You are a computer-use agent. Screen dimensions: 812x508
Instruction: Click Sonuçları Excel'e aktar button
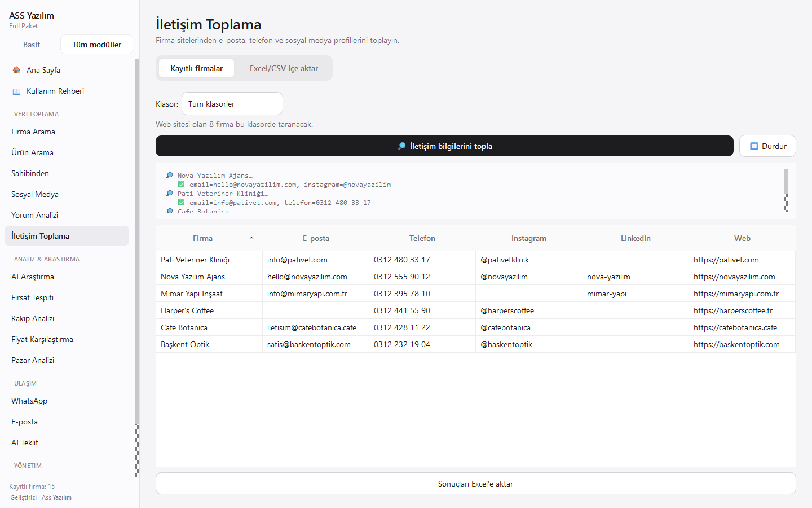point(475,484)
